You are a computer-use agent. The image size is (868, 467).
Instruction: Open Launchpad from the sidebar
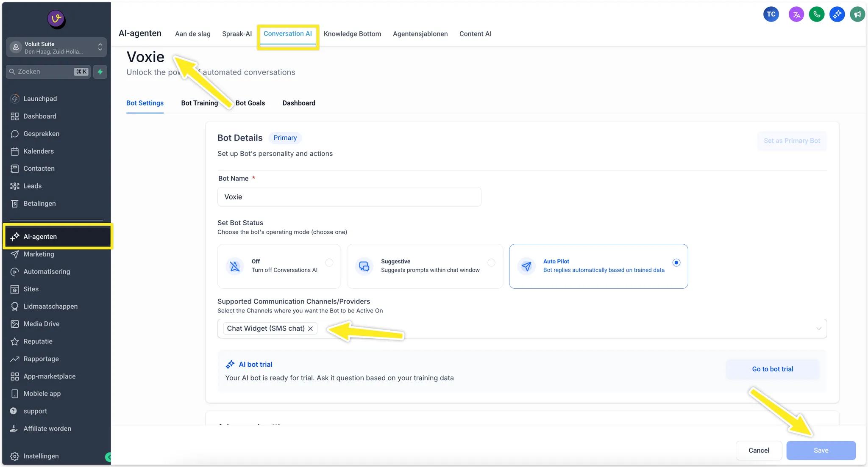point(40,99)
